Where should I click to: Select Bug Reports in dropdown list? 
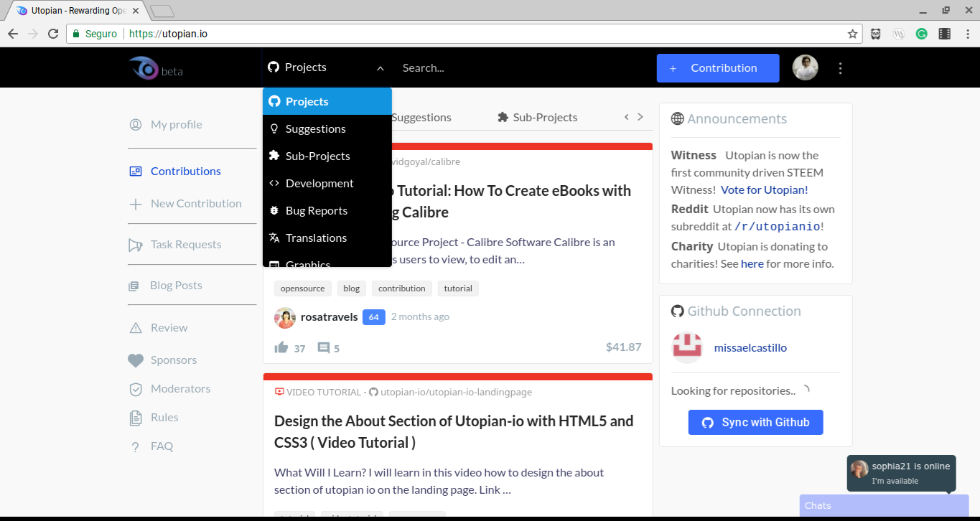[327, 210]
